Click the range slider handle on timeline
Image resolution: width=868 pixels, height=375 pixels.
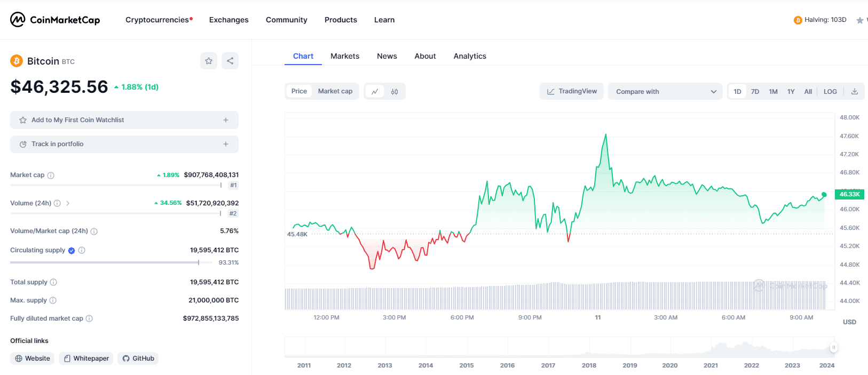click(x=833, y=347)
